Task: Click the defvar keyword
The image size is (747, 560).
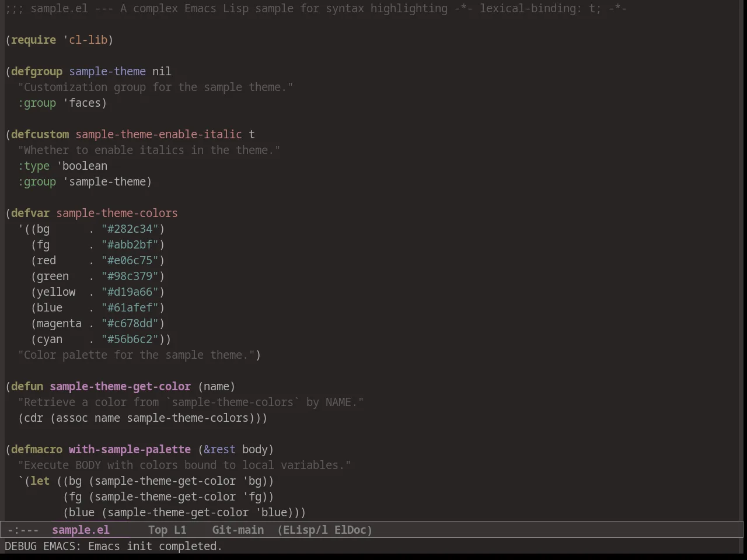Action: (x=30, y=213)
